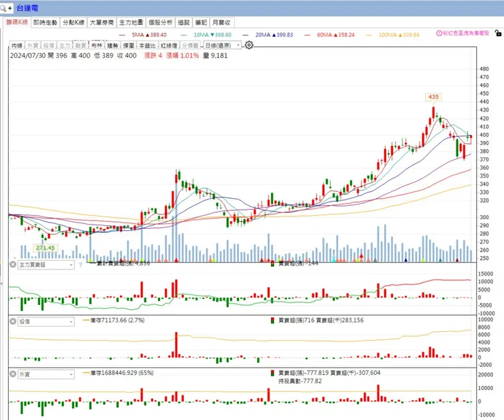Open the 日線(還原) period dropdown
504x420 pixels.
[222, 46]
